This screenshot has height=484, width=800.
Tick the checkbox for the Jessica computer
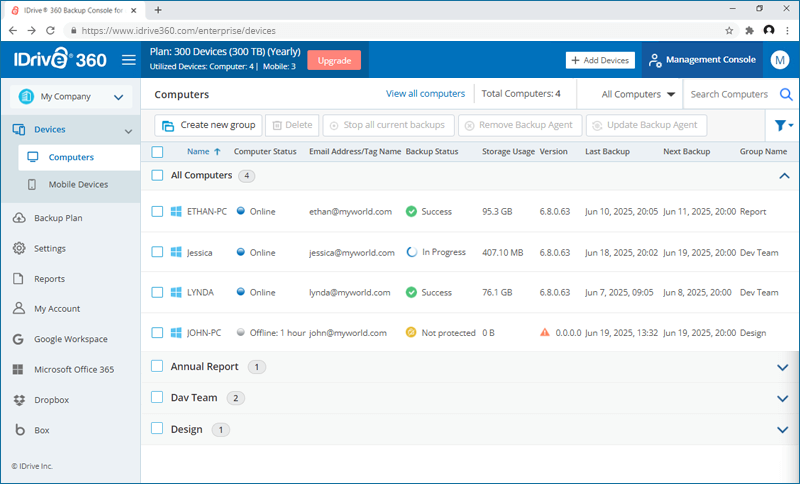[157, 253]
